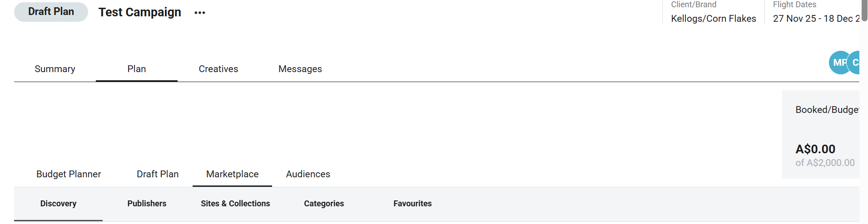Open Sites & Collections tab
The height and width of the screenshot is (224, 868).
point(235,204)
